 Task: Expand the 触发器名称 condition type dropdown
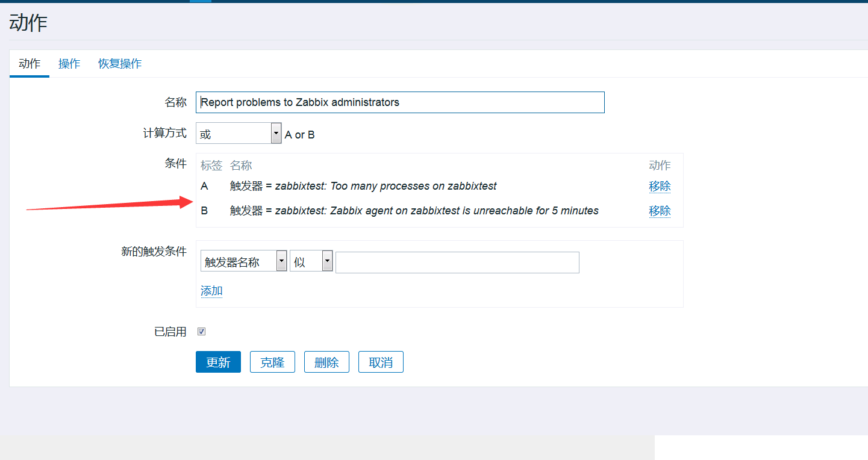coord(243,262)
